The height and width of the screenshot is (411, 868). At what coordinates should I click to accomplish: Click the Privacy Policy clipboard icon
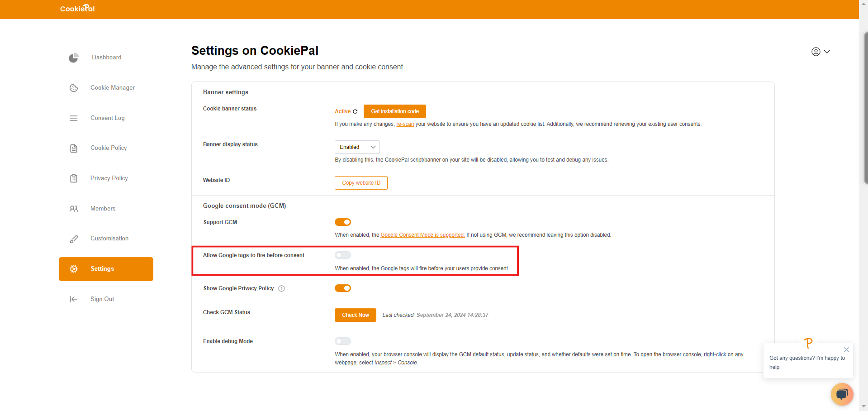[74, 178]
